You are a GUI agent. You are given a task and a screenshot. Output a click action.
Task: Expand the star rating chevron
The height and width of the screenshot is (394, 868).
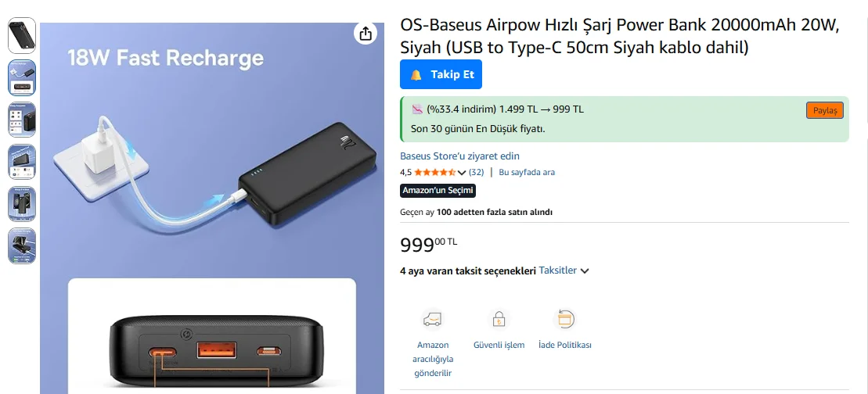click(462, 173)
